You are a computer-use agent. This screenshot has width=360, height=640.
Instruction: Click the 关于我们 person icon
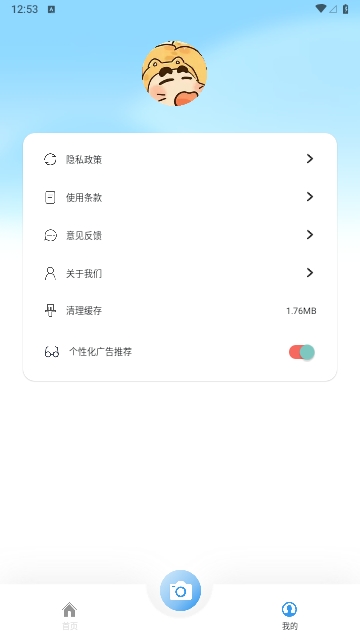click(x=50, y=273)
